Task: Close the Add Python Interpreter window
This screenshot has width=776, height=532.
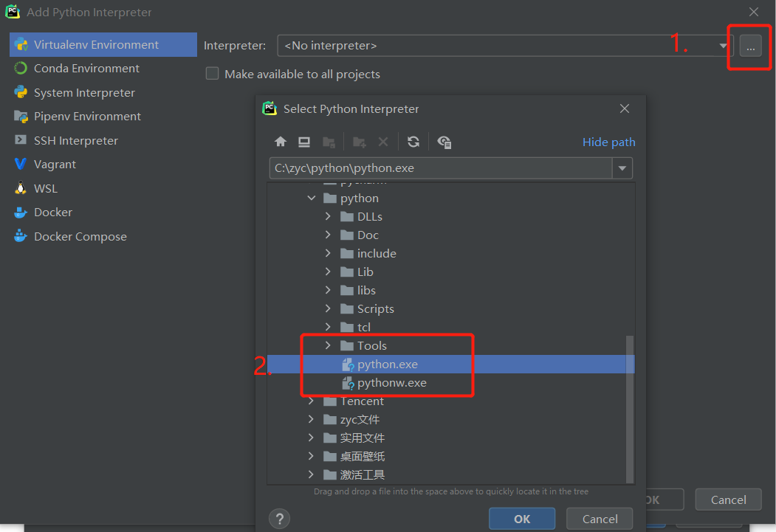Action: click(754, 12)
